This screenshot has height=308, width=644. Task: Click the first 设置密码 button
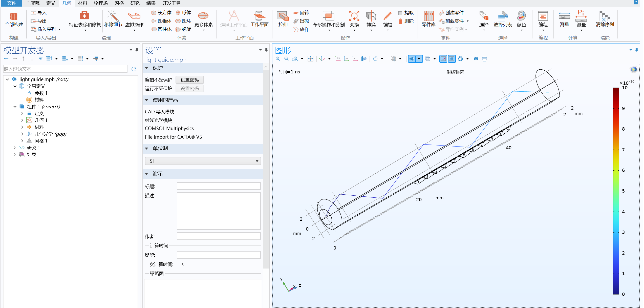pos(189,80)
